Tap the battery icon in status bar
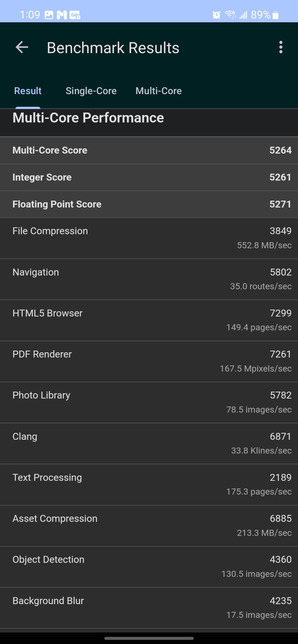The width and height of the screenshot is (298, 644). click(x=275, y=15)
